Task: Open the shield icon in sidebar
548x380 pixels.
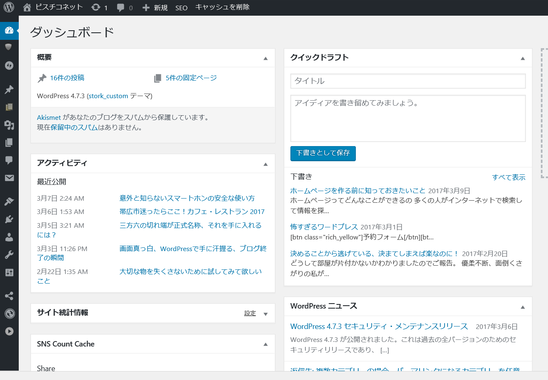Action: (9, 47)
